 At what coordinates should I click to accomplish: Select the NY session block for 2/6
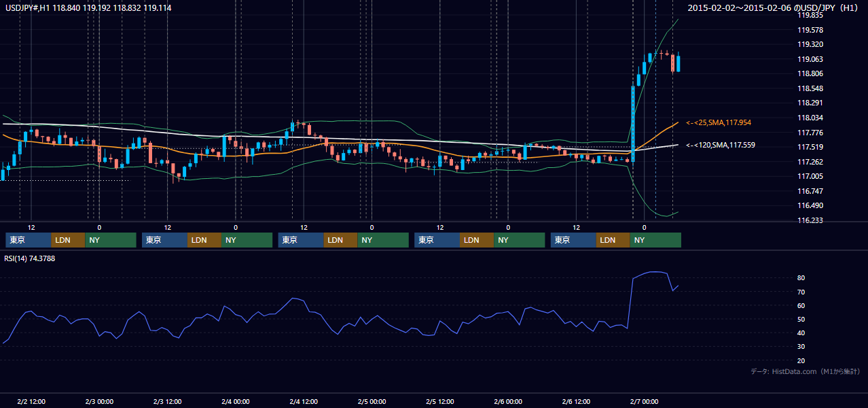point(655,240)
